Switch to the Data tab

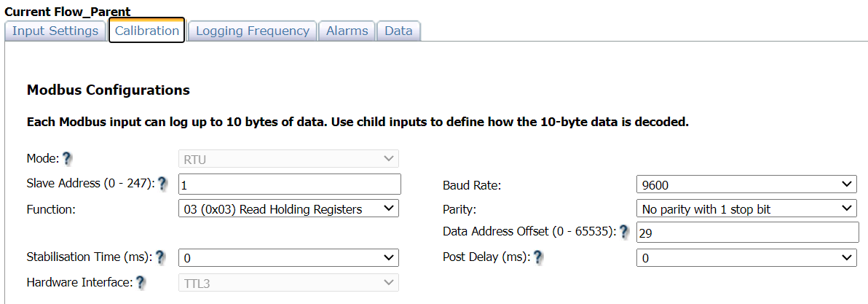click(x=398, y=31)
